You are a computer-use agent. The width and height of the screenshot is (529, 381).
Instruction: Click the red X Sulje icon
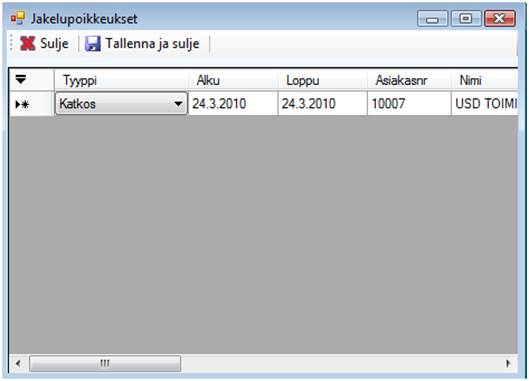point(27,44)
